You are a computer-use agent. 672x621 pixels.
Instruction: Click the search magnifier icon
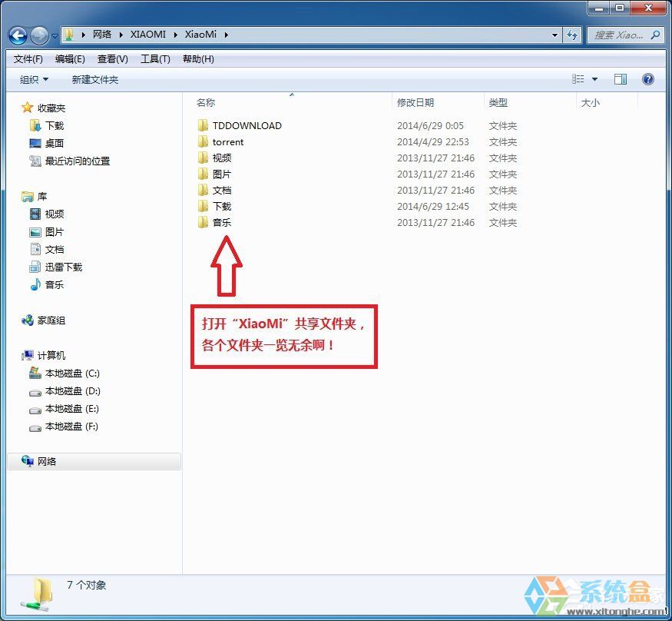655,35
